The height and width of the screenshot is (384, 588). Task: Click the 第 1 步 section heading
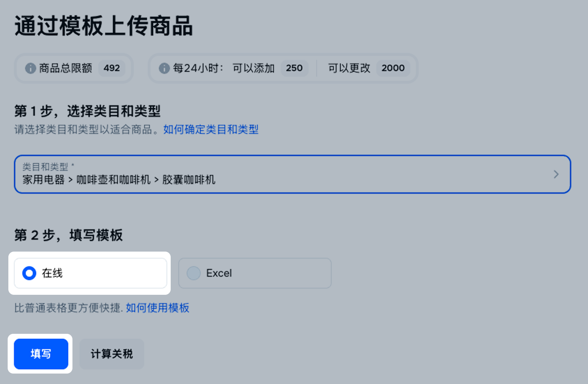pyautogui.click(x=87, y=111)
